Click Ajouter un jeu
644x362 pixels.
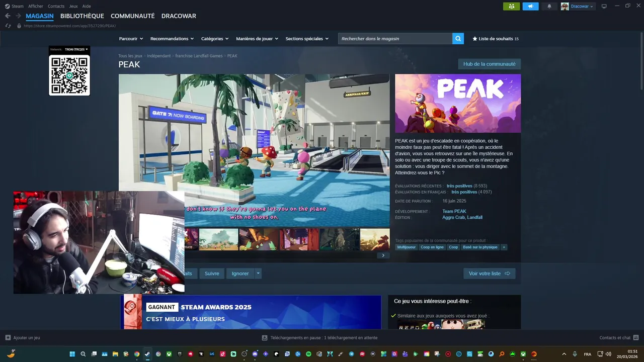[23, 338]
